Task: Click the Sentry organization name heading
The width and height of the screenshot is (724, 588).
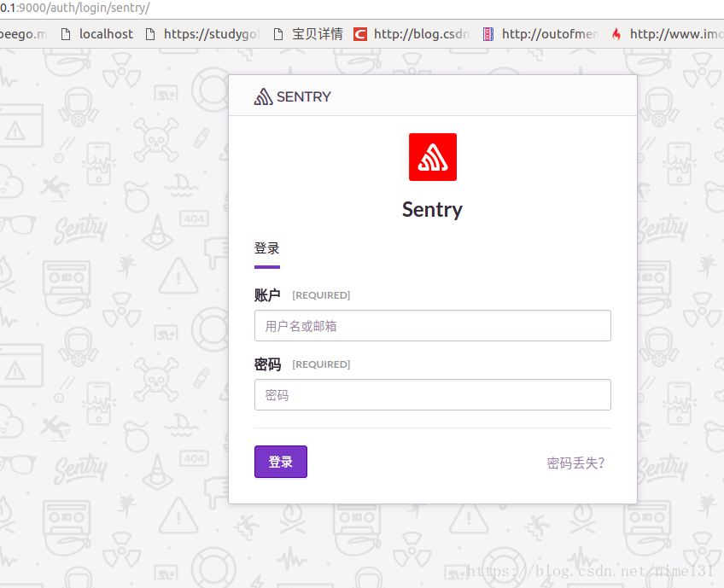Action: pyautogui.click(x=432, y=210)
